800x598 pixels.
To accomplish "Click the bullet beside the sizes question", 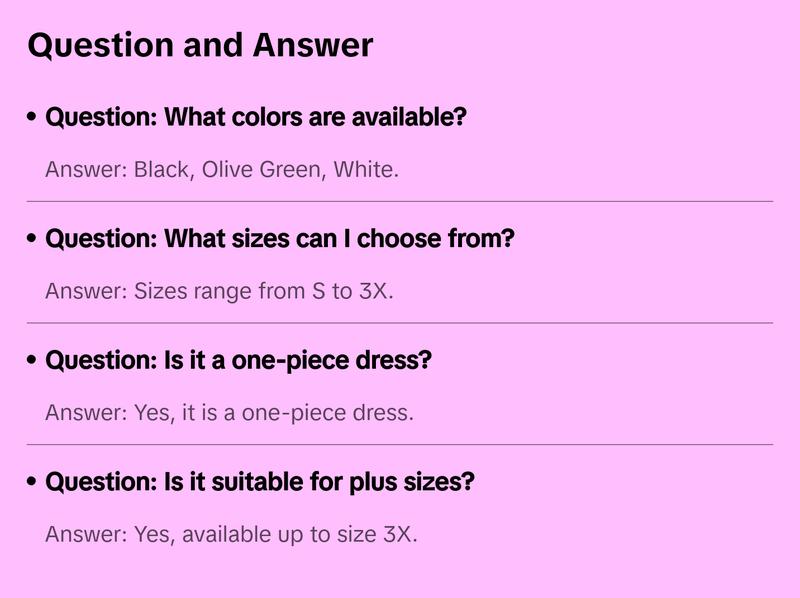I will pyautogui.click(x=32, y=240).
